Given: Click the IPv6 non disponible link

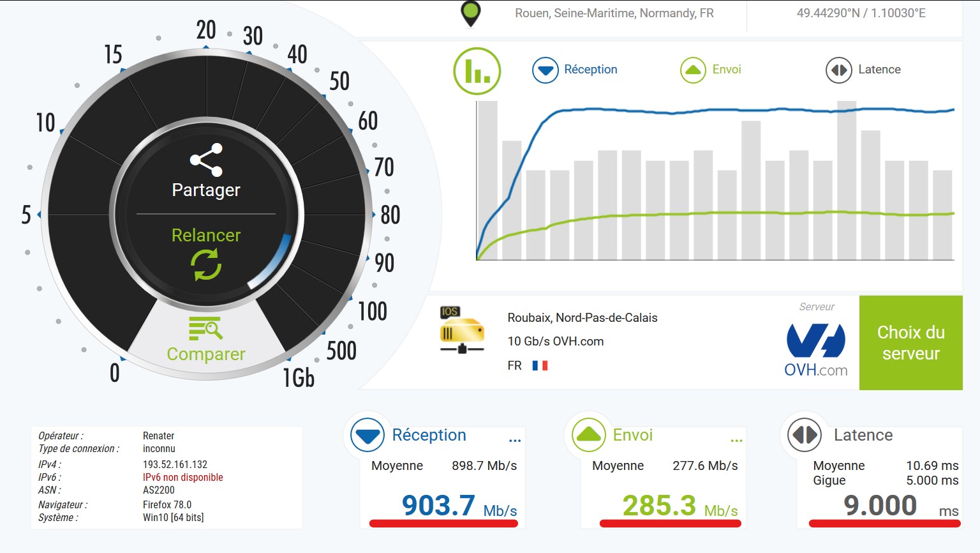Looking at the screenshot, I should point(183,478).
